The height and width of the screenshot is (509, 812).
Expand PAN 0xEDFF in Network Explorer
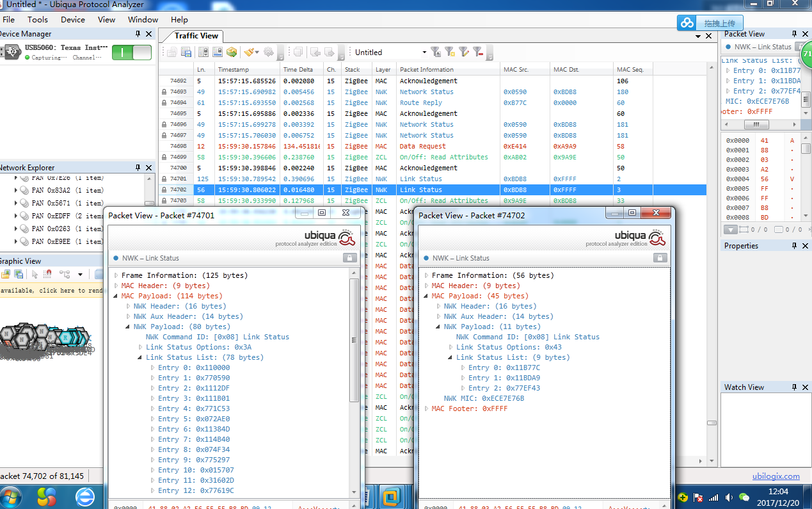[x=16, y=216]
